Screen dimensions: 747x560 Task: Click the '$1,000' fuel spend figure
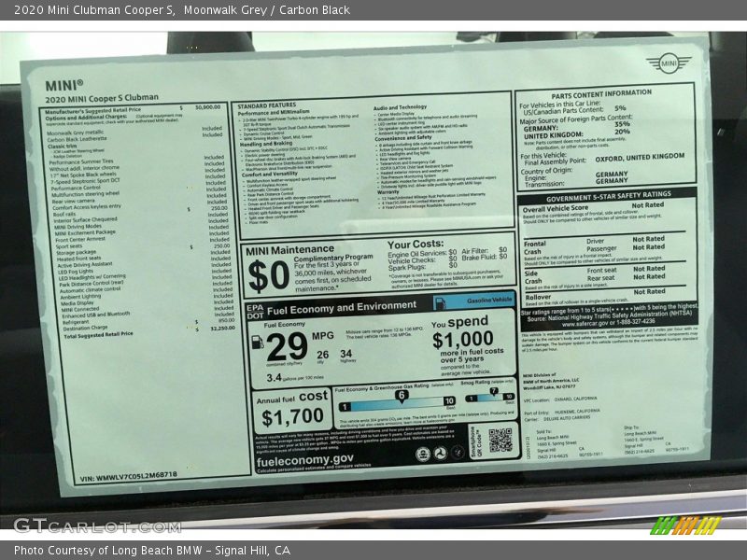pos(463,340)
